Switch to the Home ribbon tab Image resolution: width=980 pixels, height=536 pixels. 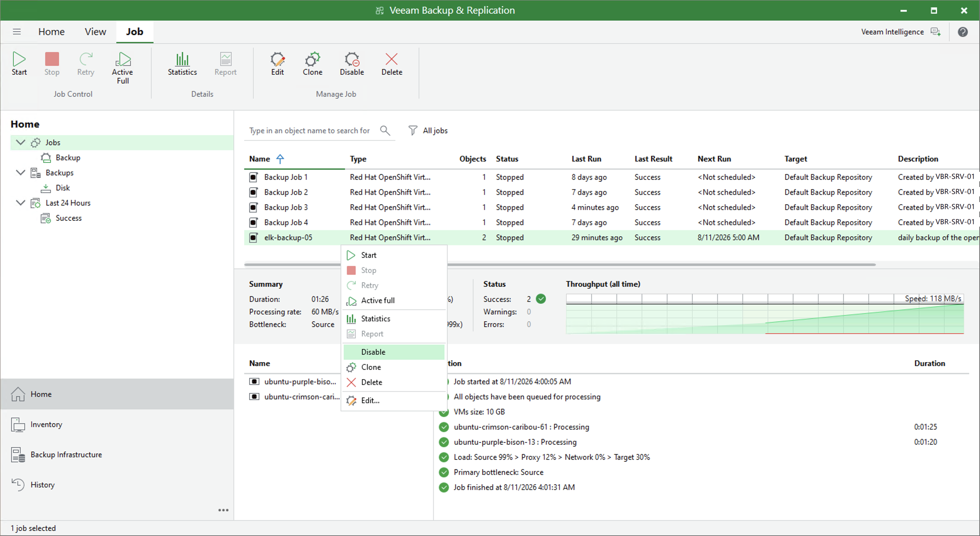click(51, 31)
